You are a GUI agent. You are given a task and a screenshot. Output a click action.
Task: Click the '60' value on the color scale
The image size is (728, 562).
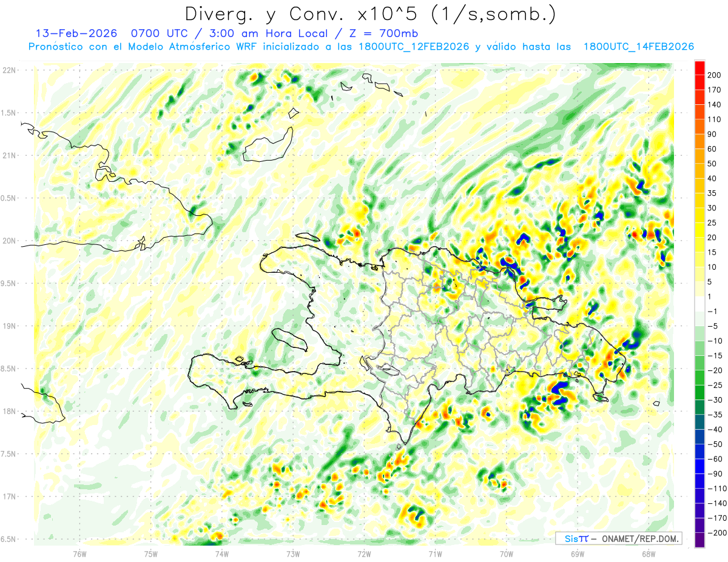point(712,149)
